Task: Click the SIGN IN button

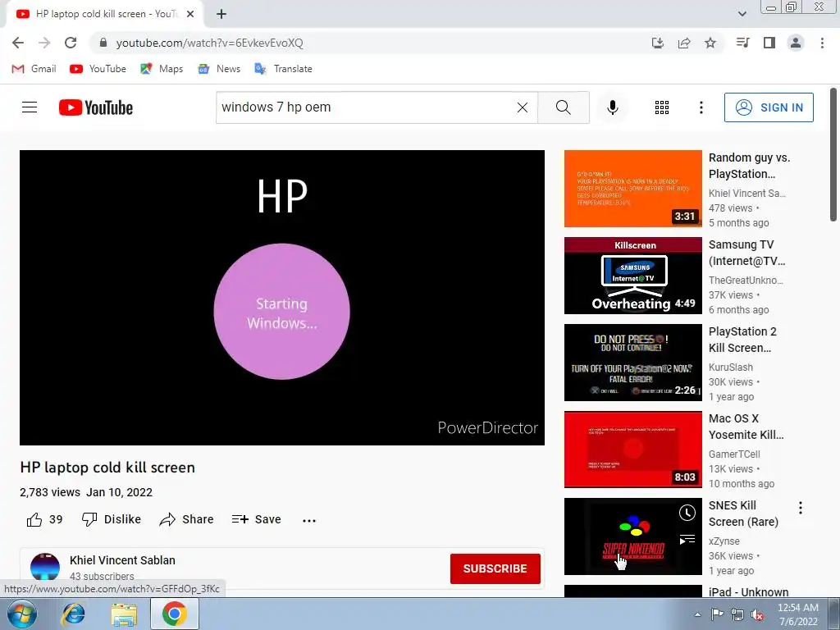Action: pyautogui.click(x=769, y=107)
